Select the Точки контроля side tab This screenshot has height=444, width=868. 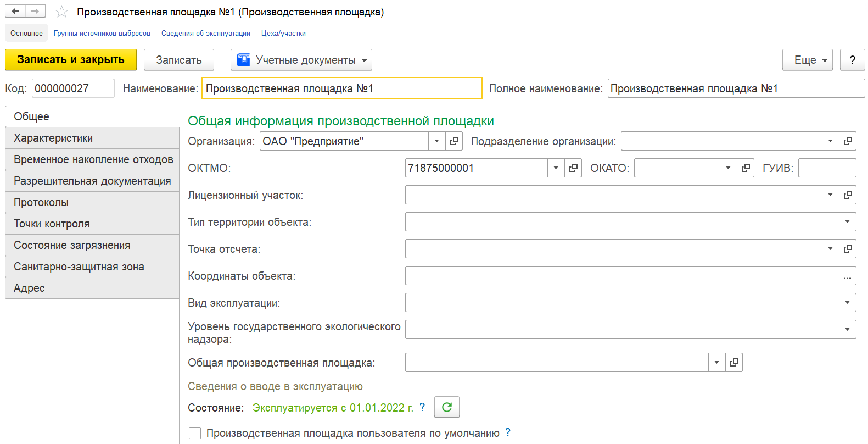[x=92, y=224]
